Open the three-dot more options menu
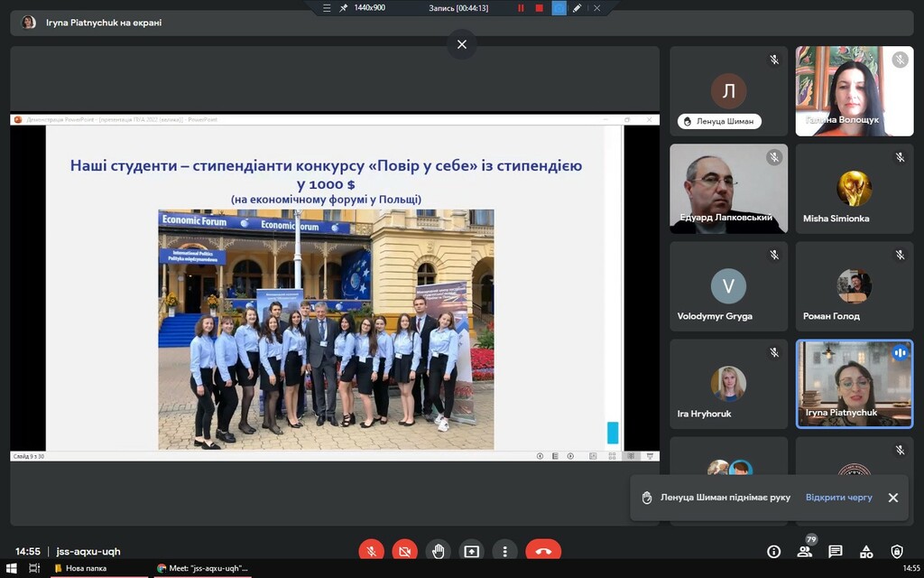924x578 pixels. pos(504,551)
